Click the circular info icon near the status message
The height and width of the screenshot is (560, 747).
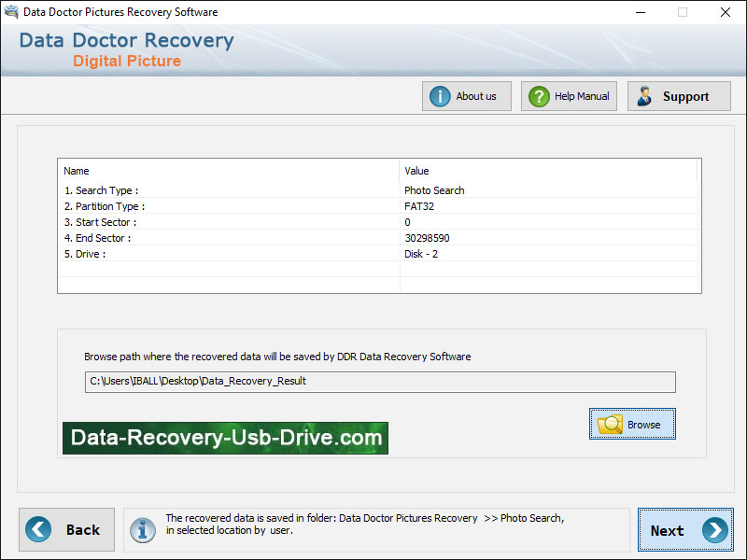tap(143, 529)
